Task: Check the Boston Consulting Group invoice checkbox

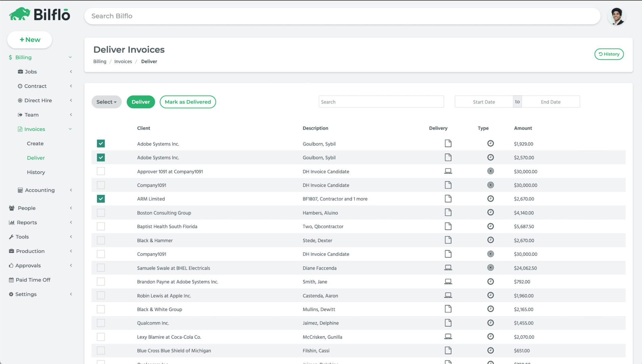Action: tap(101, 213)
